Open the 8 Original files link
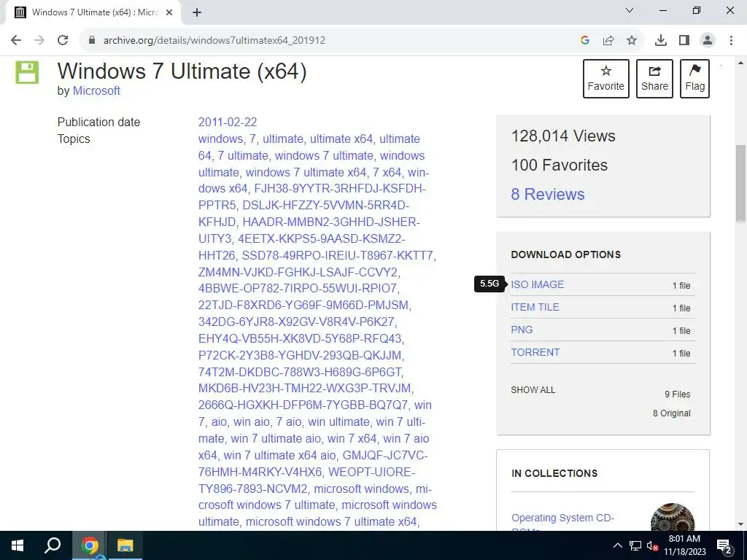Image resolution: width=747 pixels, height=560 pixels. point(671,413)
